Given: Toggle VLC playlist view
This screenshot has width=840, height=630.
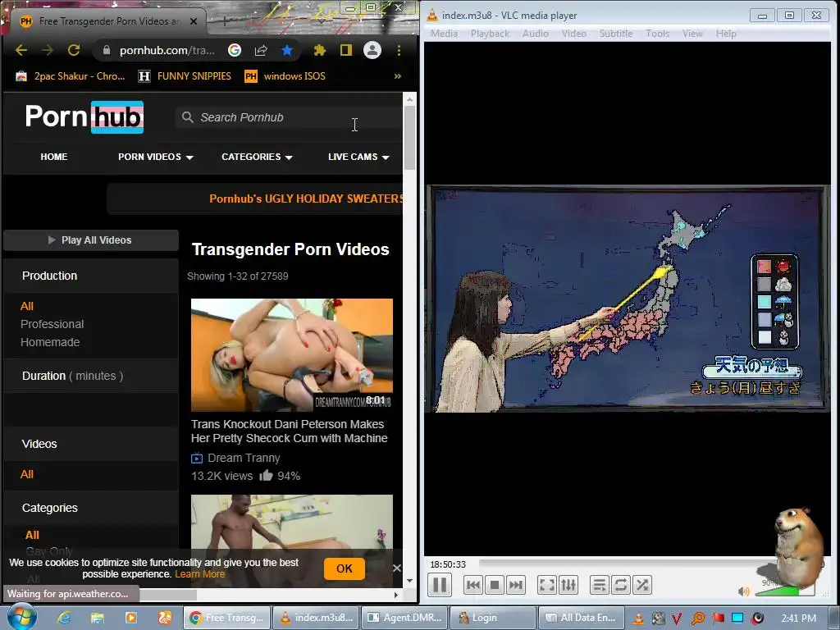Looking at the screenshot, I should point(600,585).
